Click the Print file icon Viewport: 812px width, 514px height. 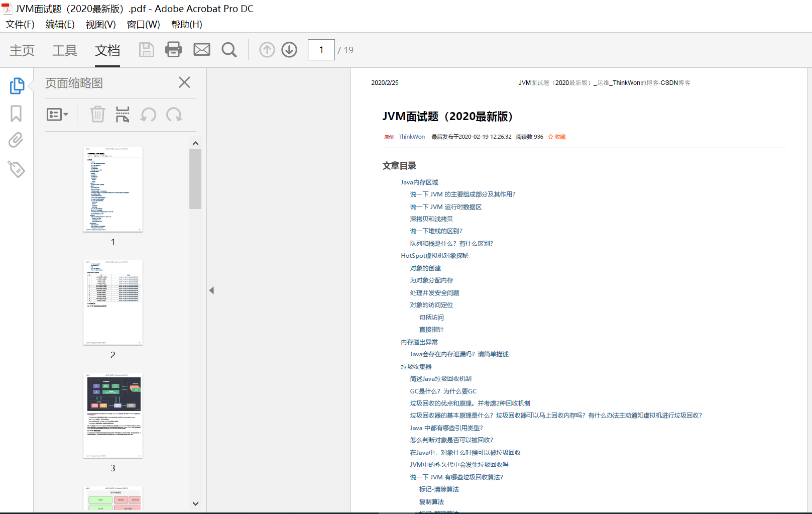coord(174,50)
